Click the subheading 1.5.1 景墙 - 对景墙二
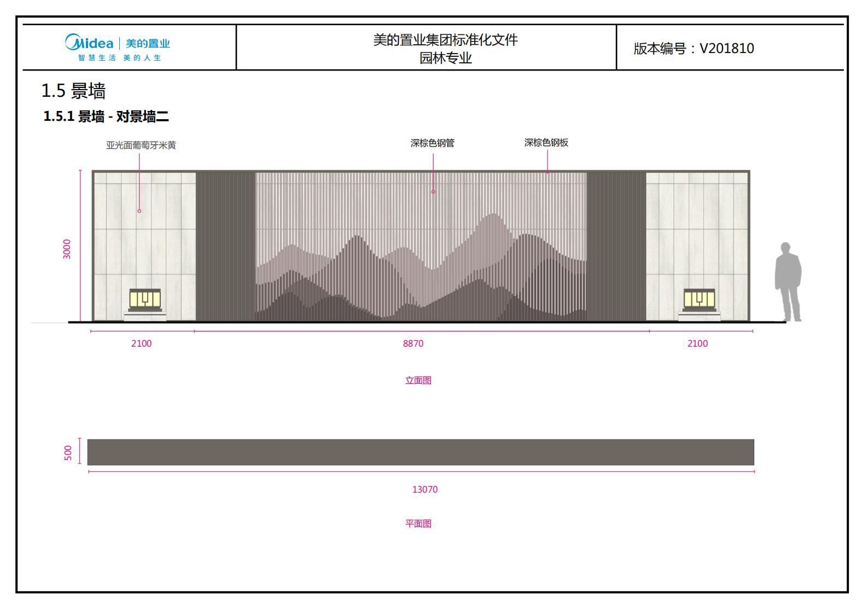This screenshot has width=868, height=614. pyautogui.click(x=106, y=116)
